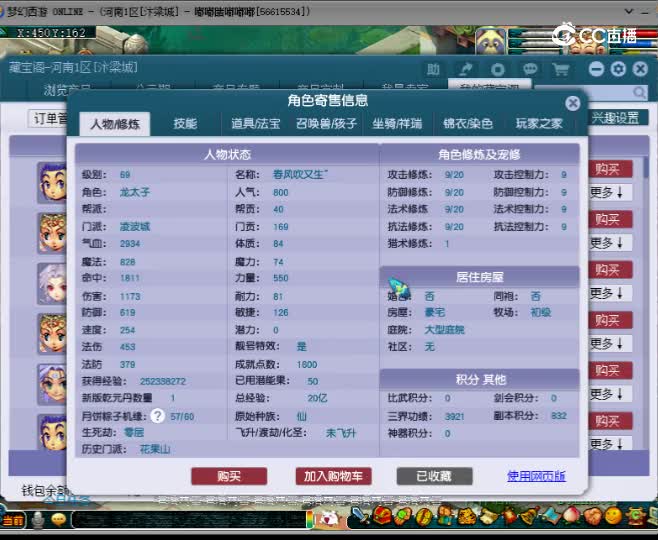Viewport: 658px width, 540px height.
Task: Click the 庭院 value 大型庭院
Action: pyautogui.click(x=444, y=330)
